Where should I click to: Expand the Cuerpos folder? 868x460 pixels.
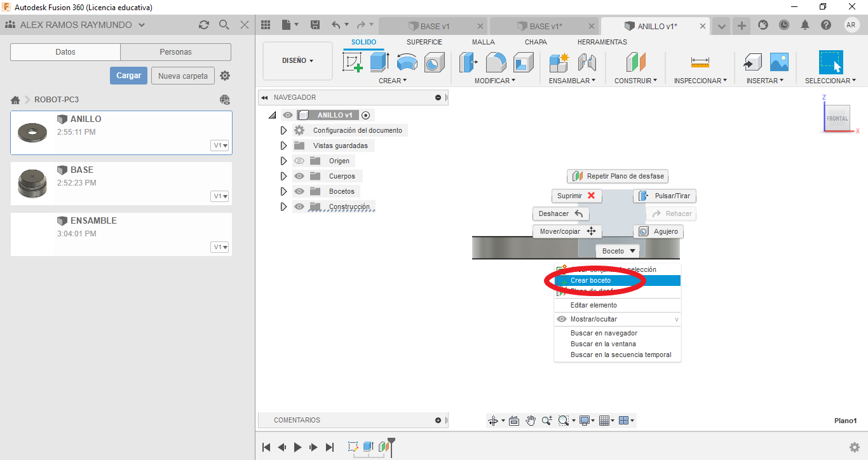[283, 176]
